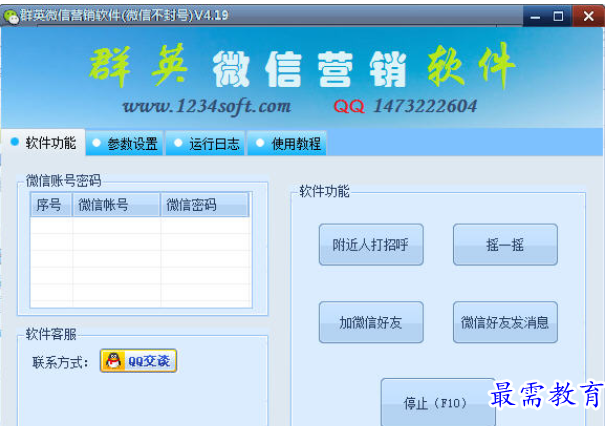Stop the task with 停止 (F10)

tap(438, 403)
